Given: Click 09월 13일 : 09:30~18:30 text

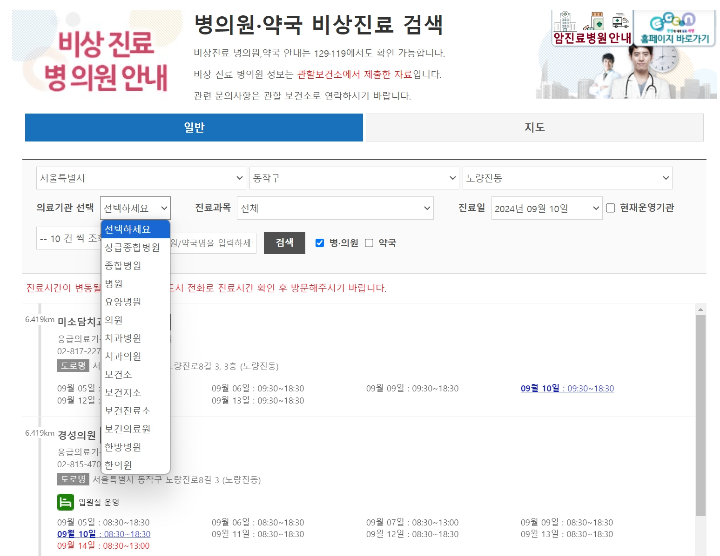Looking at the screenshot, I should (258, 400).
